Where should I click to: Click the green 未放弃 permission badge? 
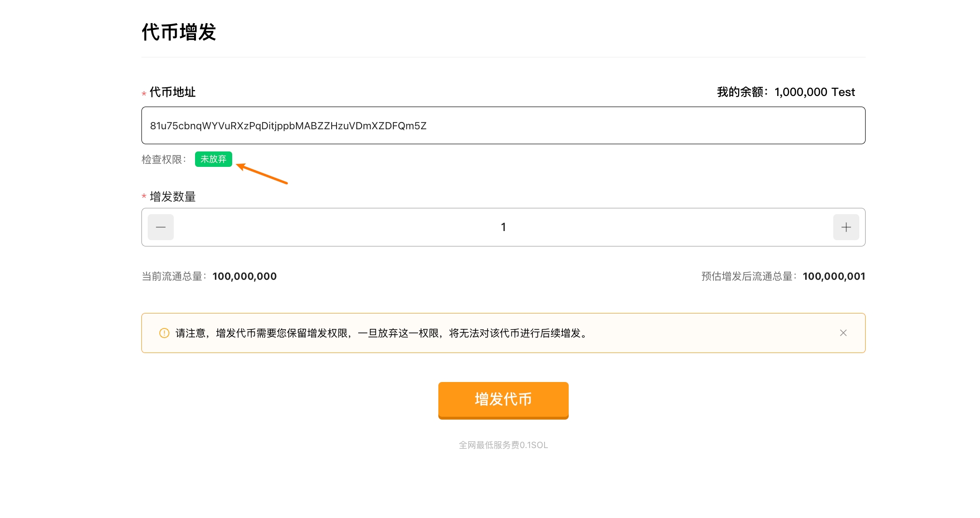(x=213, y=159)
